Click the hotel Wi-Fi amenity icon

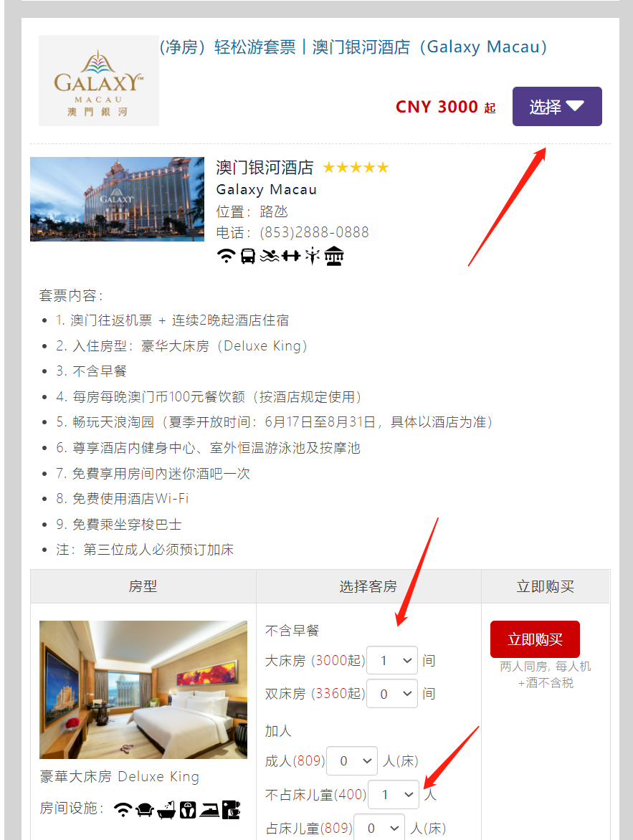click(227, 256)
